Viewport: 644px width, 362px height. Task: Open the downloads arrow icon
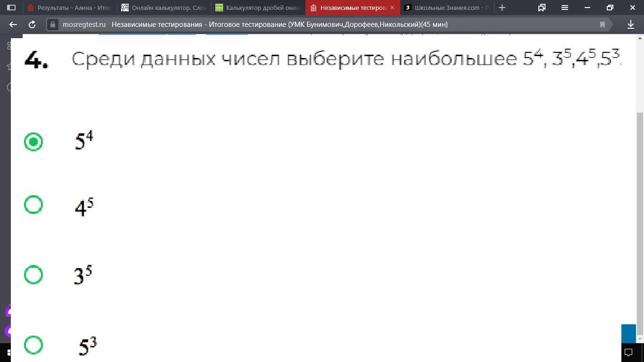(x=631, y=25)
